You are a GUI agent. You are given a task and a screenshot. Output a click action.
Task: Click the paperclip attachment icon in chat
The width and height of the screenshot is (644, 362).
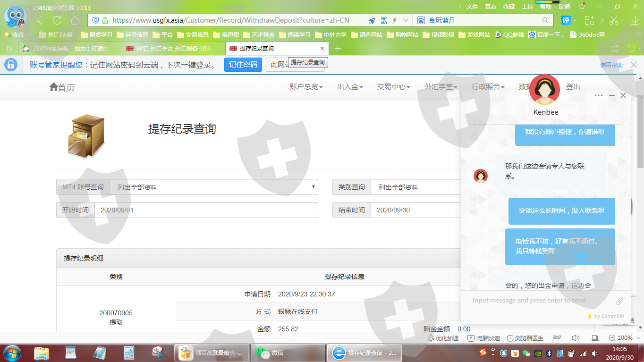coord(619,301)
